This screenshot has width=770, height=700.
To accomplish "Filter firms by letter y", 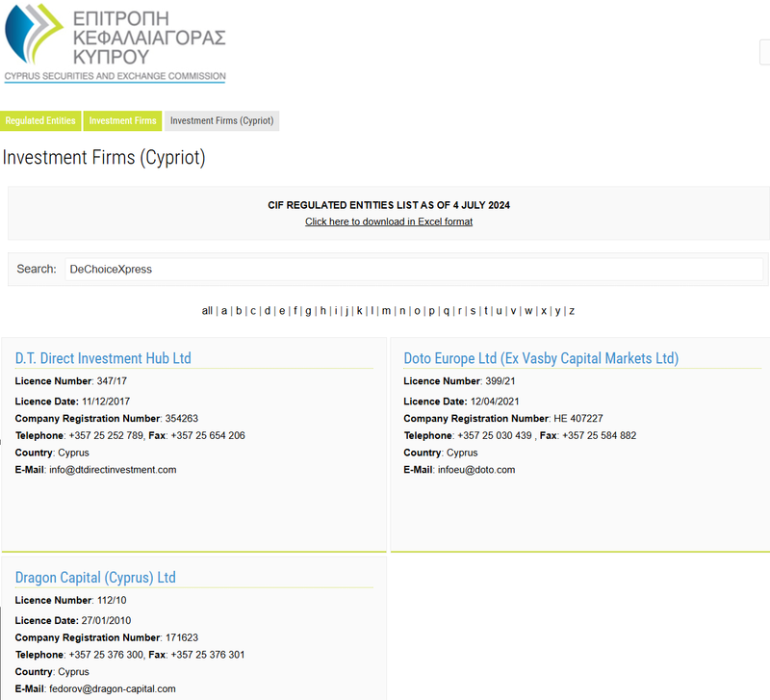I will tap(558, 311).
